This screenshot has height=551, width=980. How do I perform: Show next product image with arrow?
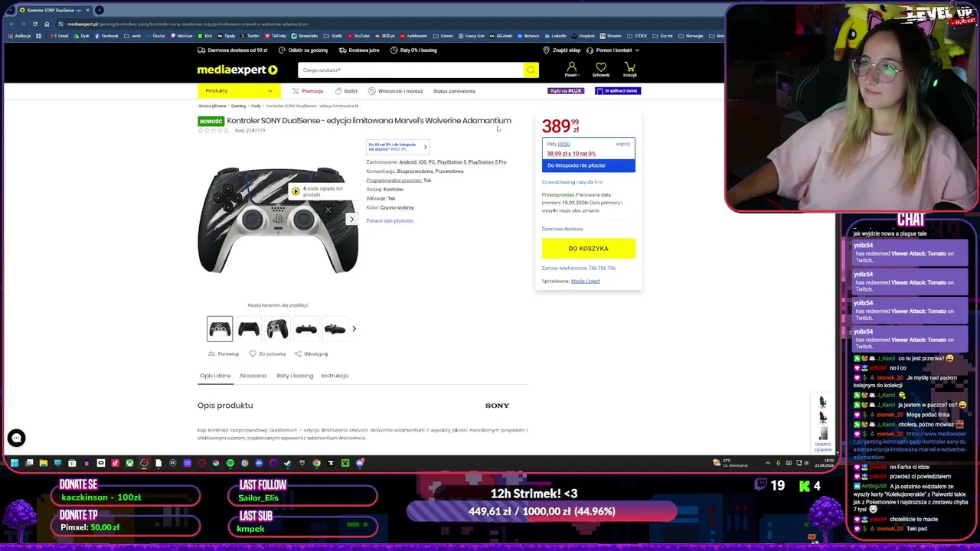coord(351,220)
